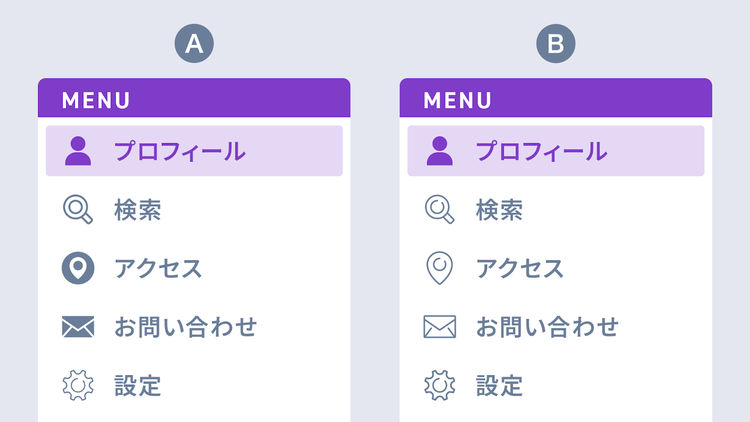
Task: Click the profile person icon in menu B
Action: pos(440,151)
